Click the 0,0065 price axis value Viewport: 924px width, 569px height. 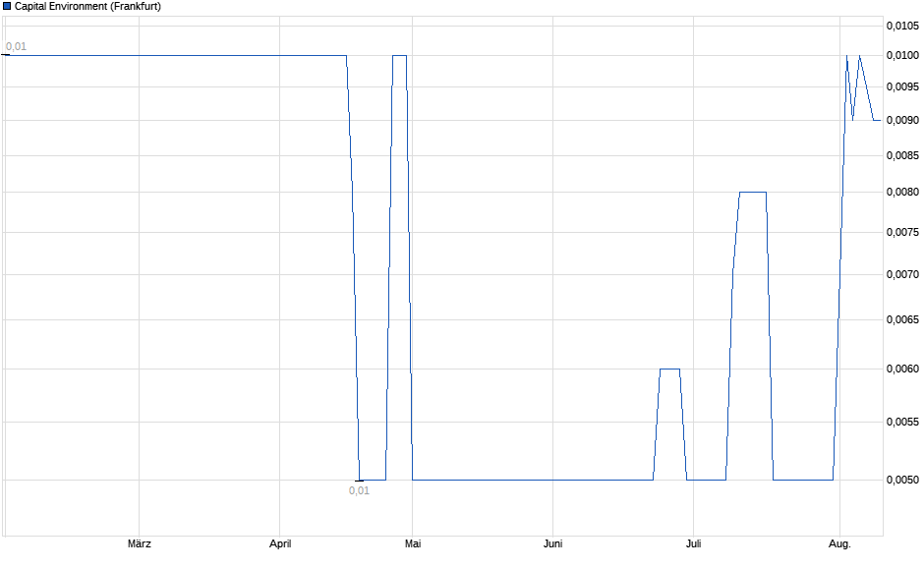pos(902,319)
